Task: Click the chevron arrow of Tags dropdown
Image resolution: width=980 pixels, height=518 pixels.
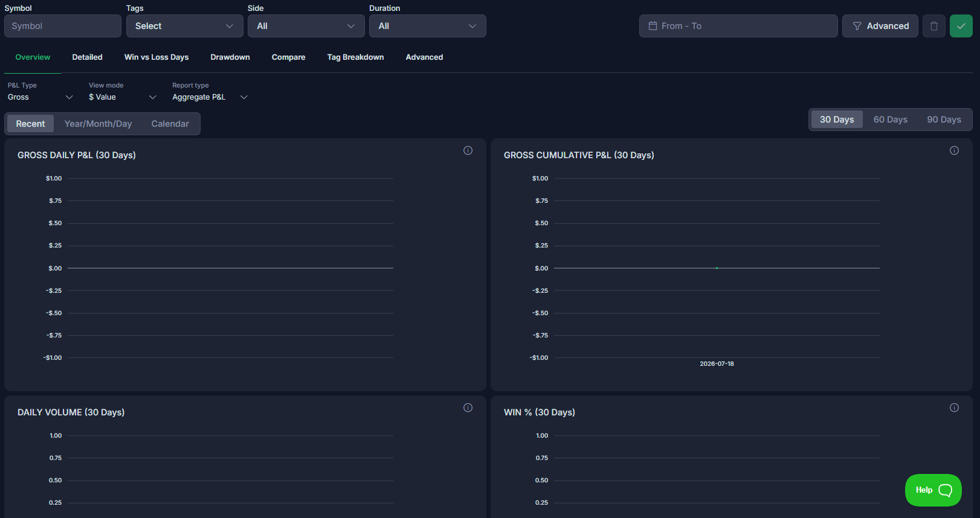Action: pos(229,26)
